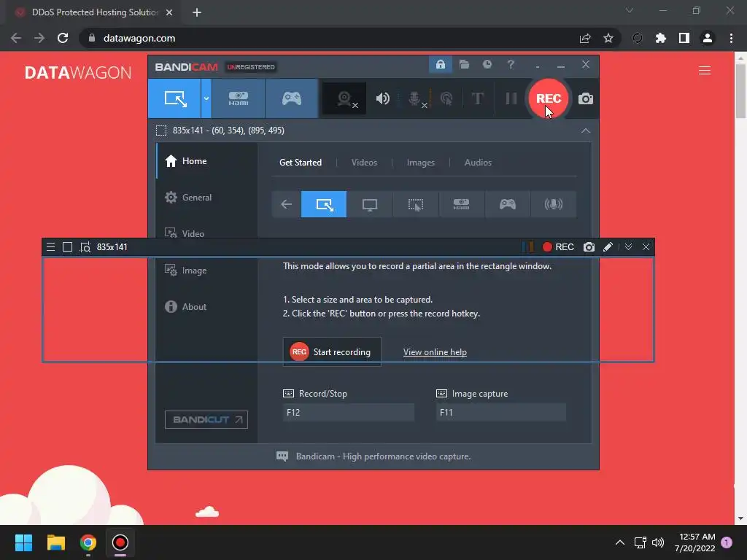Switch to the Images tab
747x560 pixels.
421,163
